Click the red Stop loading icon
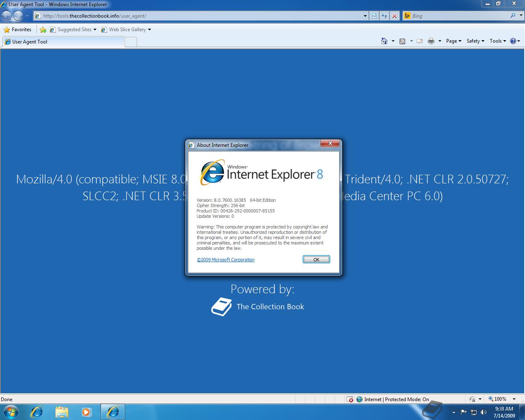The width and height of the screenshot is (525, 420). point(395,16)
